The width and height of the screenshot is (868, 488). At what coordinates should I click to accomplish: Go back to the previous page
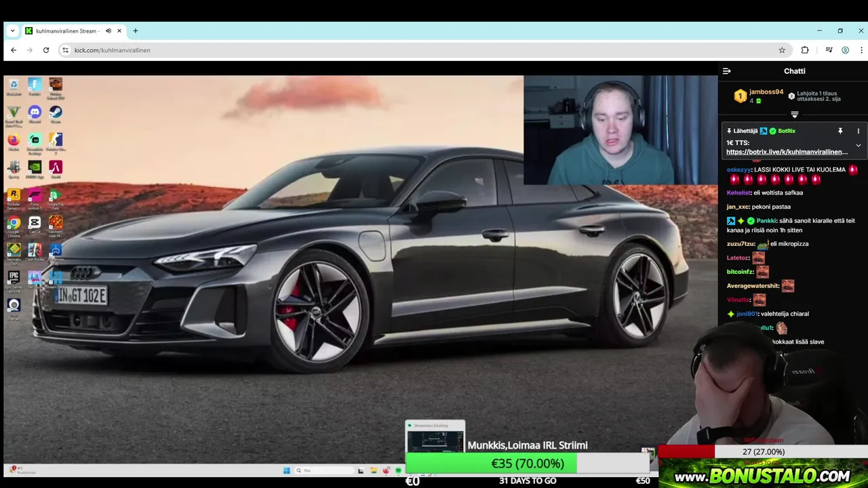tap(14, 50)
